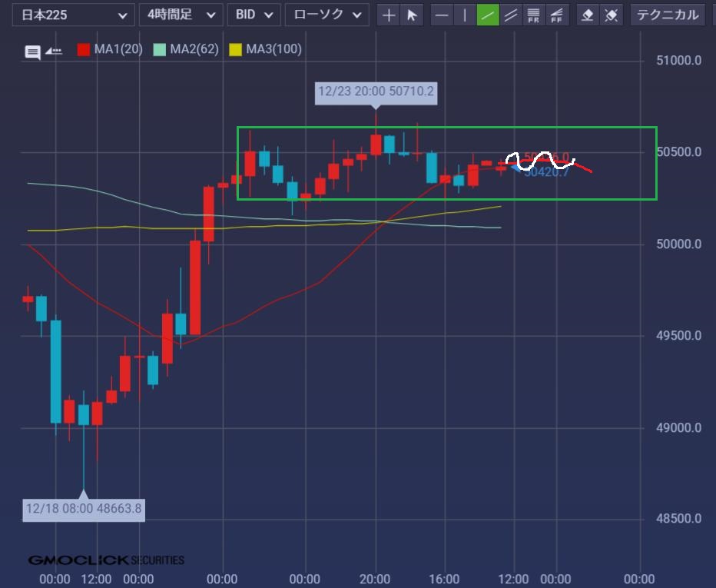Open the BID price type dropdown
The image size is (716, 588).
point(254,15)
